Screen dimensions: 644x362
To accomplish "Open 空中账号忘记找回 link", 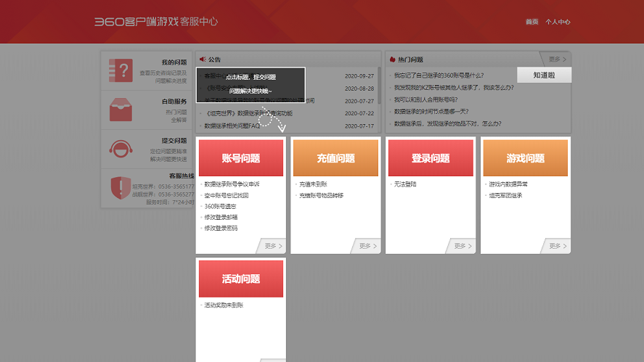I will pyautogui.click(x=227, y=195).
